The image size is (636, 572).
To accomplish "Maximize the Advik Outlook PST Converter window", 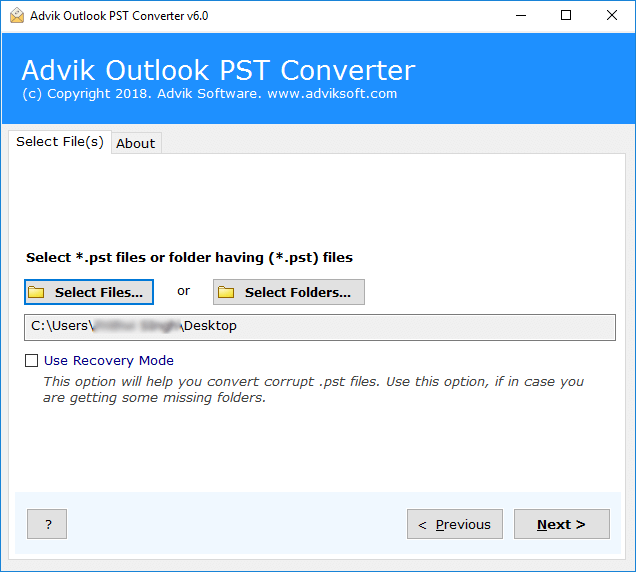I will [566, 15].
